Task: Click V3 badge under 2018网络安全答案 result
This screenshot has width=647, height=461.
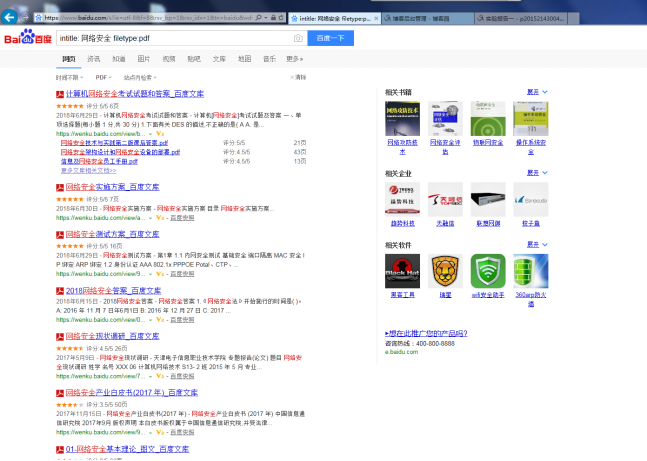Action: click(x=160, y=320)
